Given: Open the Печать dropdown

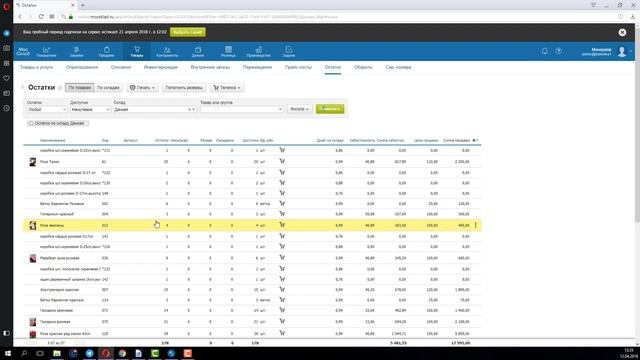Looking at the screenshot, I should [142, 87].
